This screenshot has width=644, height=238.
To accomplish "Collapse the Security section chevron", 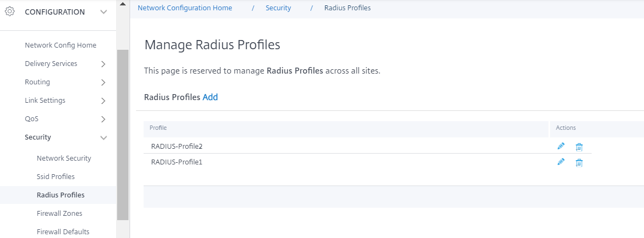I will (x=104, y=137).
